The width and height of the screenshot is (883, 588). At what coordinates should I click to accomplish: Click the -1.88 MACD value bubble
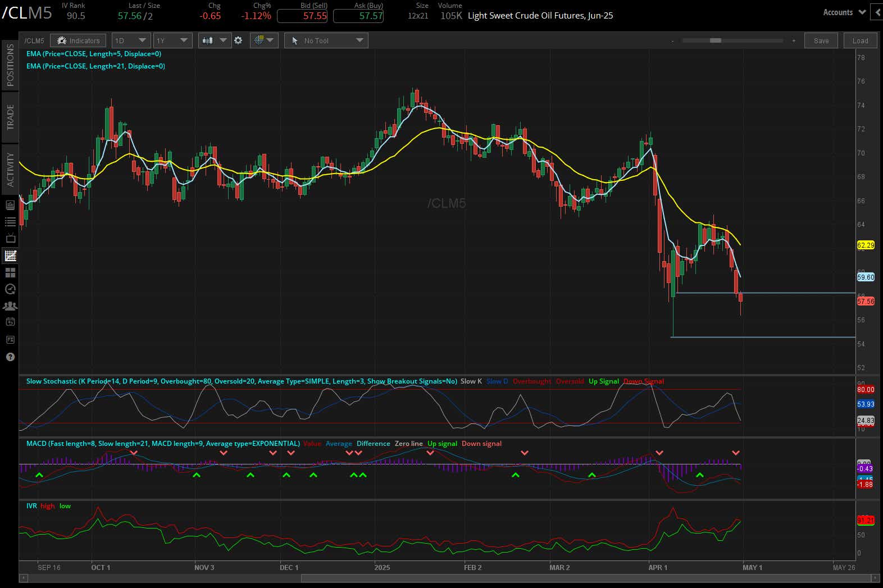[x=865, y=484]
